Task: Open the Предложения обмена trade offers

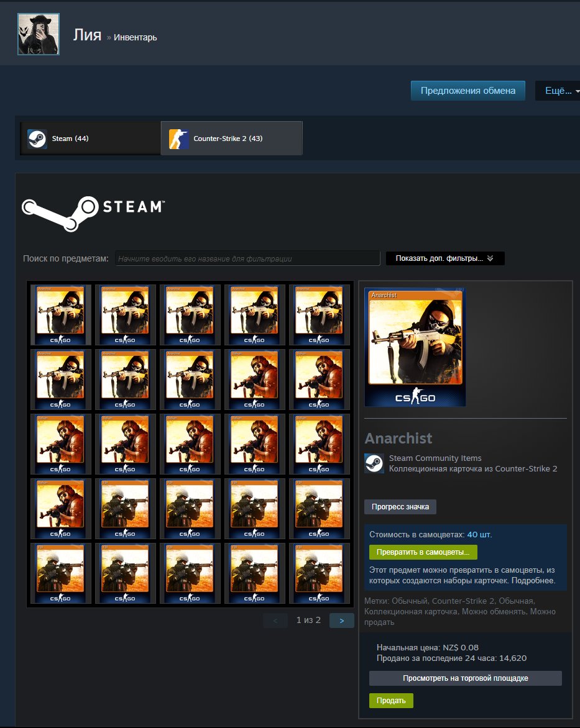Action: click(x=468, y=91)
